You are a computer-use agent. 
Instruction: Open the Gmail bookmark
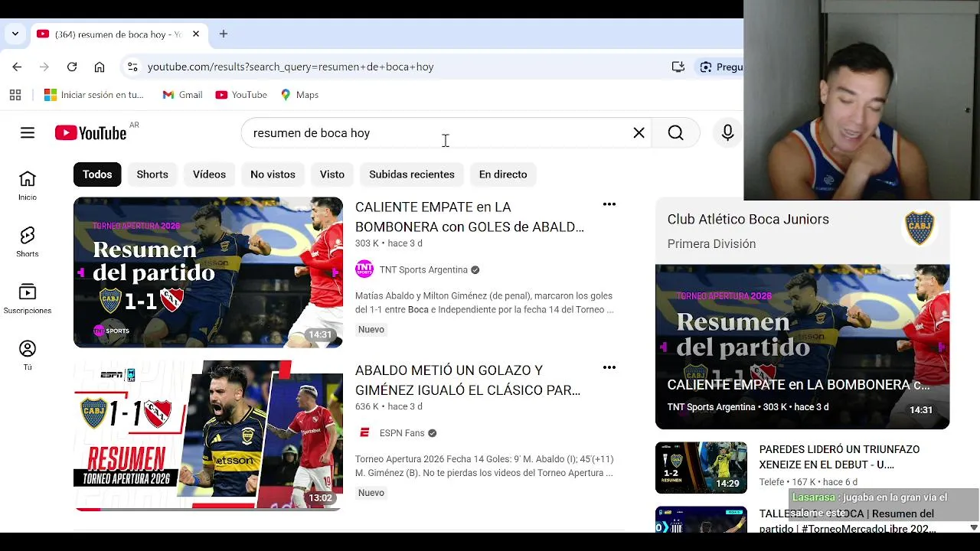coord(182,95)
